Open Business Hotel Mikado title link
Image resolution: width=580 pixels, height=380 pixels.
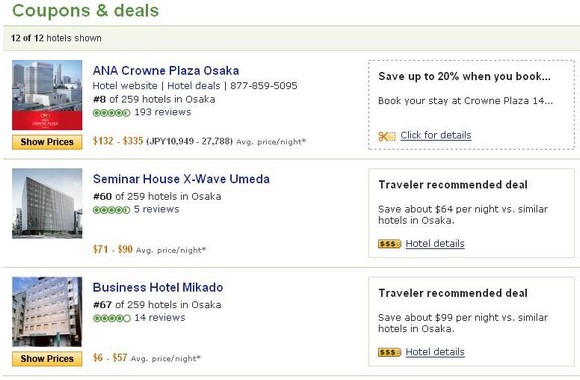158,287
